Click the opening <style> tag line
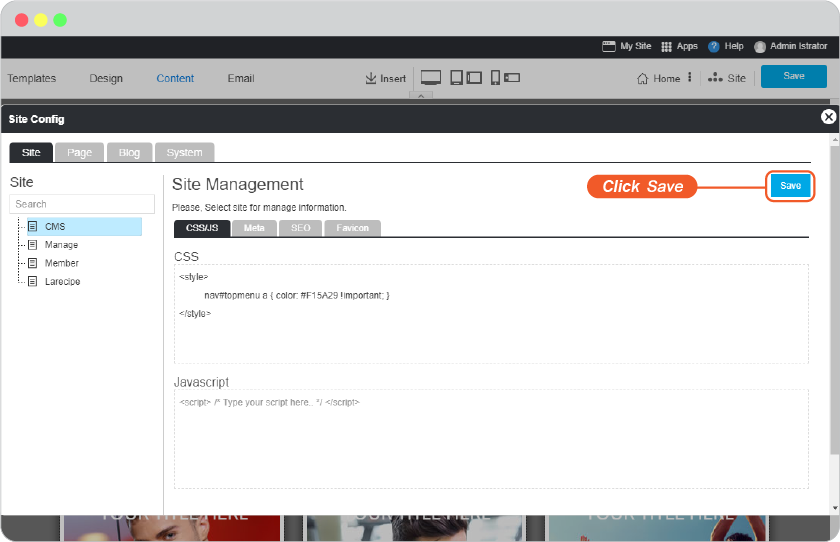 193,277
